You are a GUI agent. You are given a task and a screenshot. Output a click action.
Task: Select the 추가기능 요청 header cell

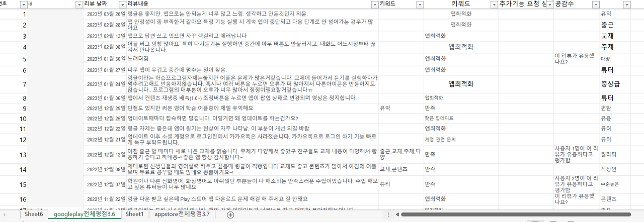(x=526, y=4)
